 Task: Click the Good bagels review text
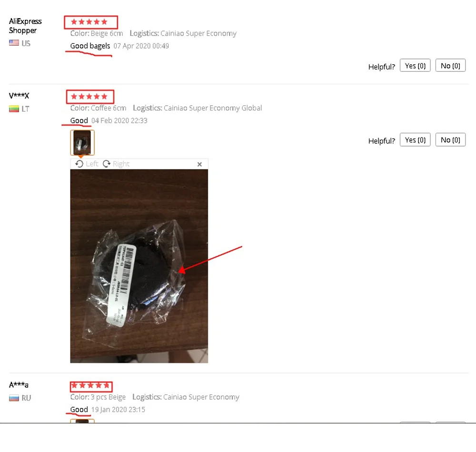90,46
